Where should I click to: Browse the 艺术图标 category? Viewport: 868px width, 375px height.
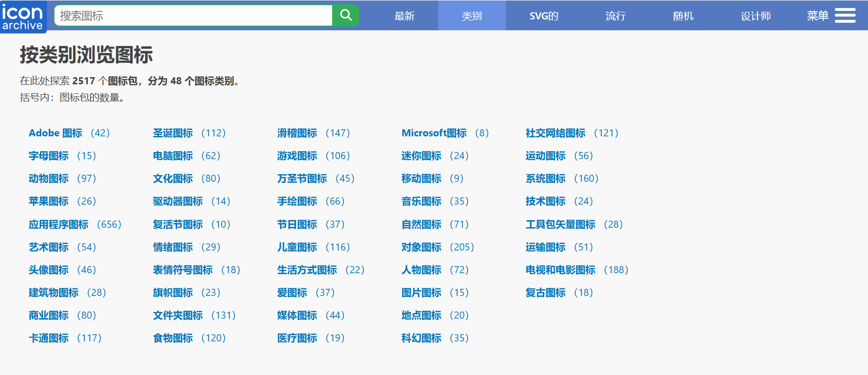[x=49, y=247]
